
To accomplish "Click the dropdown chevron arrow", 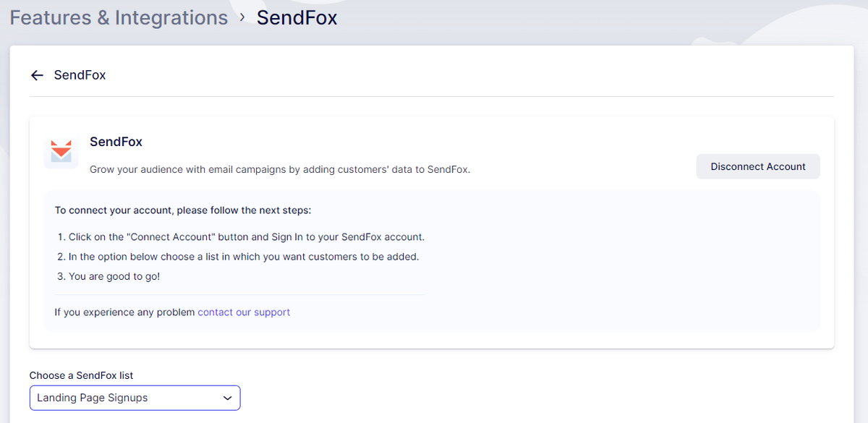I will point(227,398).
